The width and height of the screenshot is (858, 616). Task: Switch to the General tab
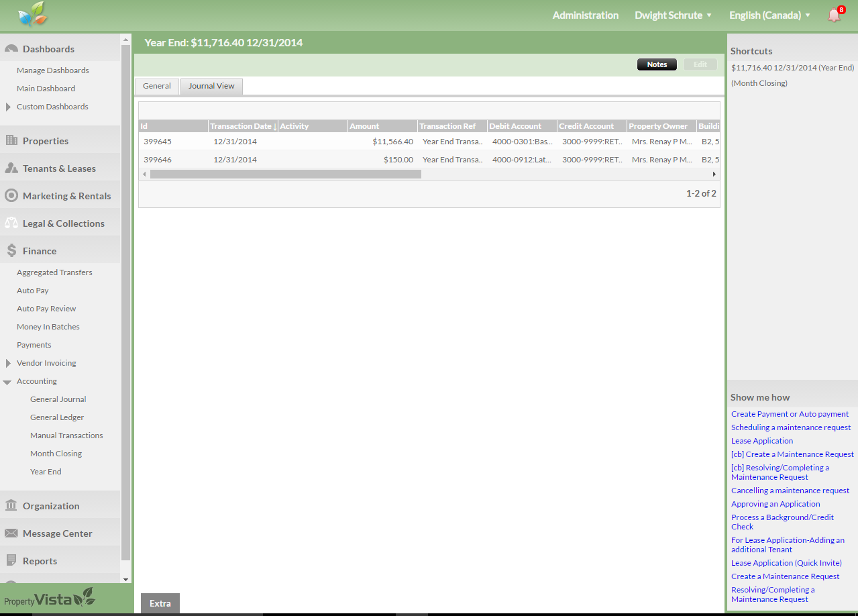pos(157,86)
